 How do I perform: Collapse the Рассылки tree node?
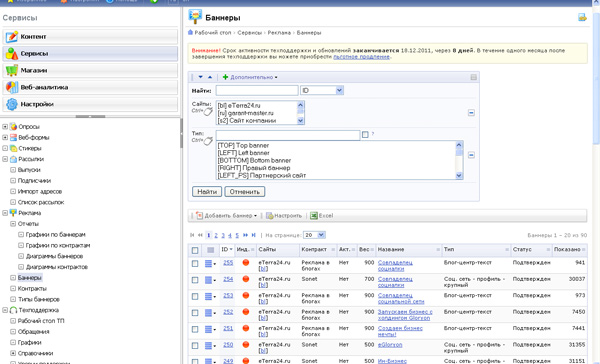[x=5, y=159]
